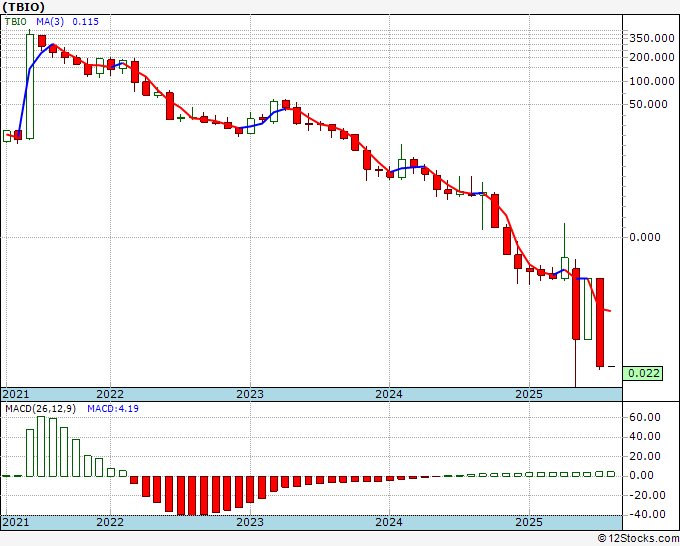Click the (TBIO) chart title

tap(24, 7)
